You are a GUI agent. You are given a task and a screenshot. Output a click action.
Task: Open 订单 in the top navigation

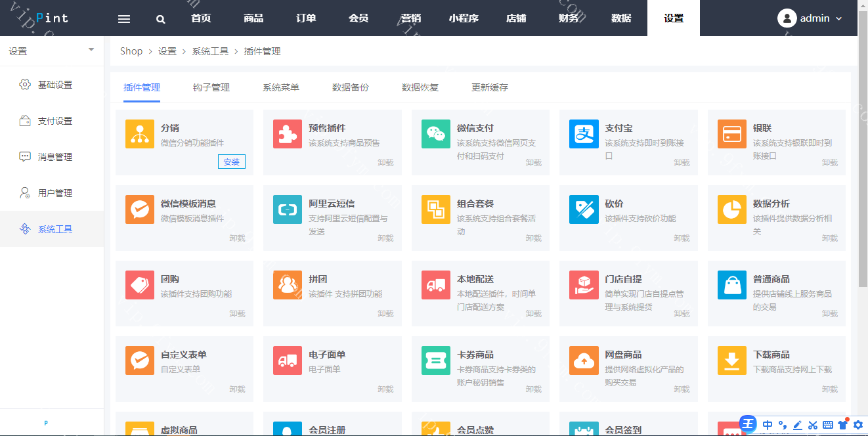coord(306,18)
